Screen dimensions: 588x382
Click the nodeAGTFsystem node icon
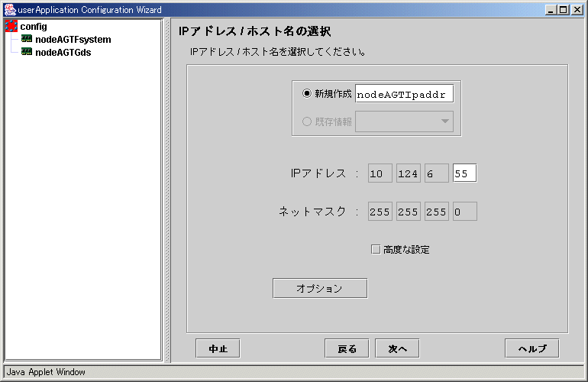(27, 40)
